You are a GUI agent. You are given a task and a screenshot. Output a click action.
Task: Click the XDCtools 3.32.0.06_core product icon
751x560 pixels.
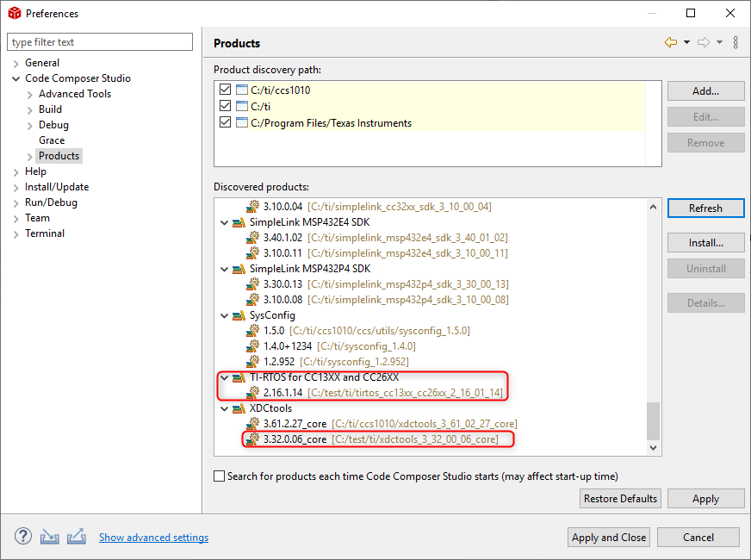[253, 439]
